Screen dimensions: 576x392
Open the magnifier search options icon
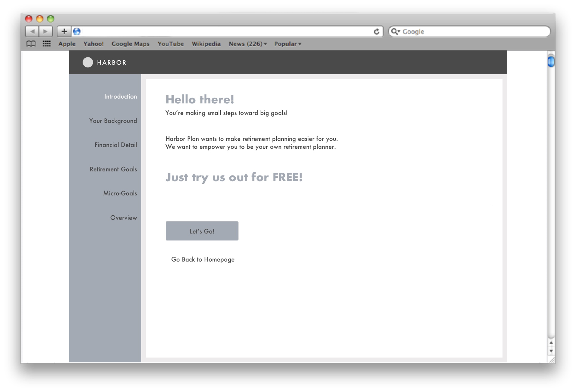tap(395, 31)
